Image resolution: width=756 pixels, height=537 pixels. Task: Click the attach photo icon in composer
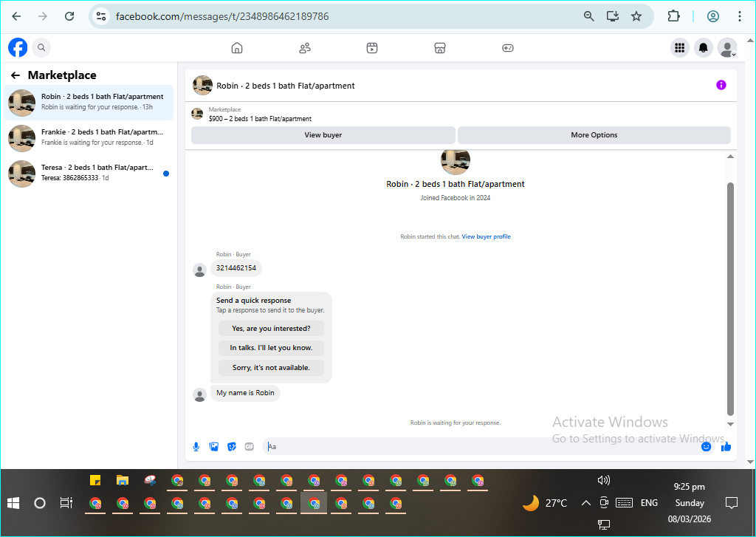pyautogui.click(x=214, y=447)
